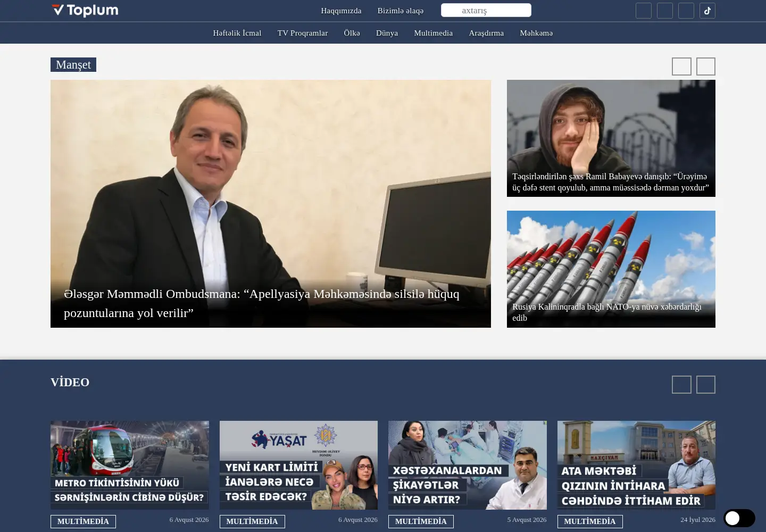This screenshot has height=532, width=766.
Task: Select TV Proqramlar in navigation
Action: click(303, 33)
